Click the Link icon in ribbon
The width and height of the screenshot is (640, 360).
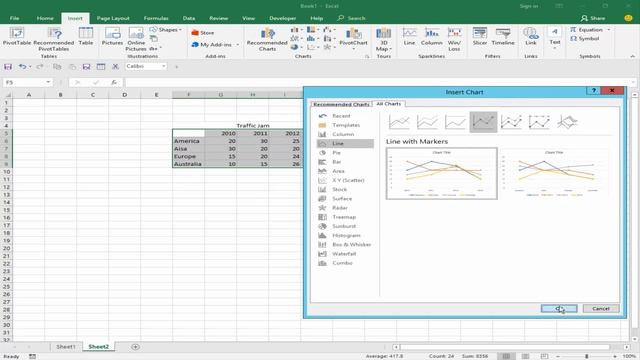[x=531, y=36]
